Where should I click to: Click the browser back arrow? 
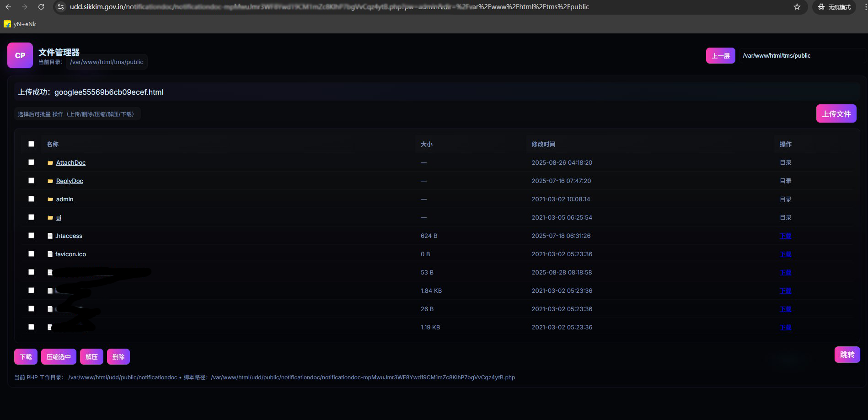click(x=8, y=7)
